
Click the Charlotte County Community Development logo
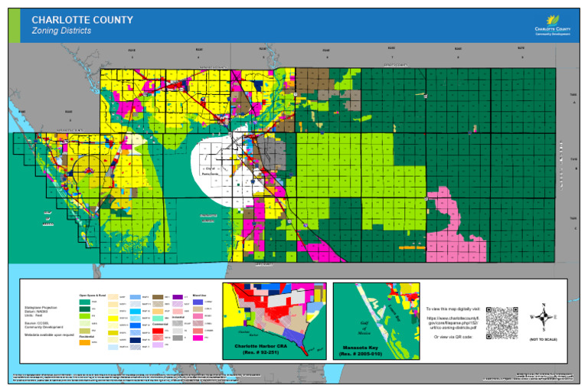[x=552, y=25]
